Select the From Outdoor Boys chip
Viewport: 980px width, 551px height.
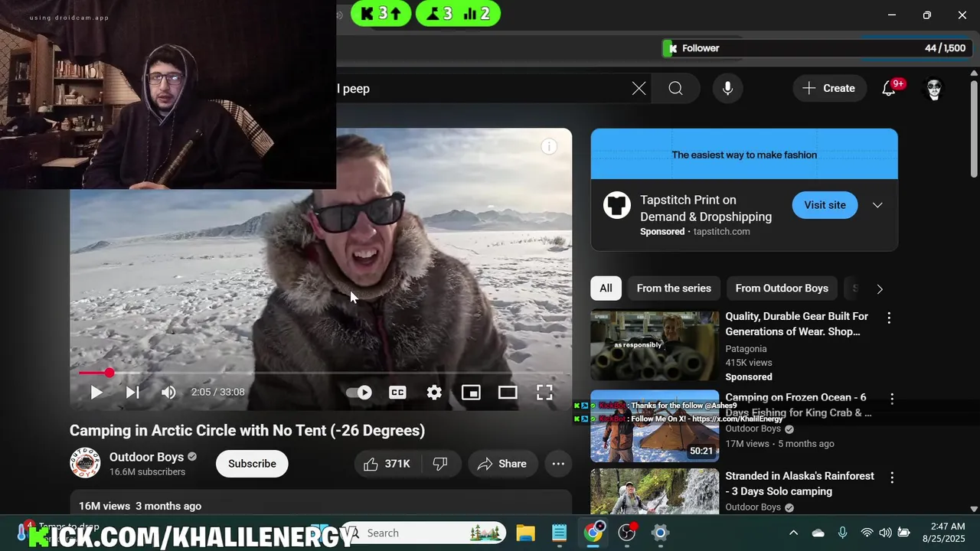pos(782,289)
